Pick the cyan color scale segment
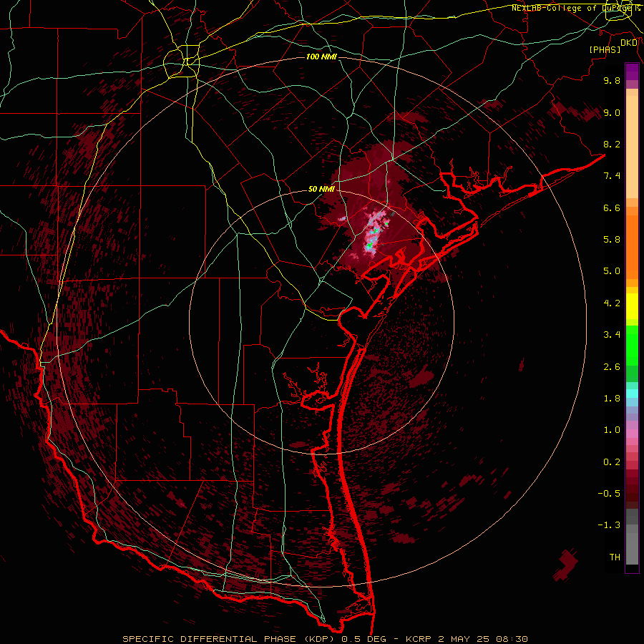Image resolution: width=644 pixels, height=644 pixels. [x=632, y=394]
